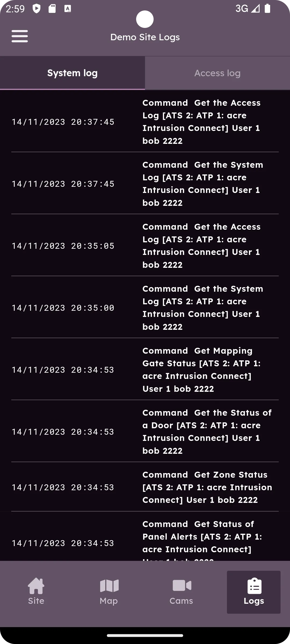The width and height of the screenshot is (290, 644).
Task: Select the 20:35:00 Get the System Log entry
Action: click(145, 307)
